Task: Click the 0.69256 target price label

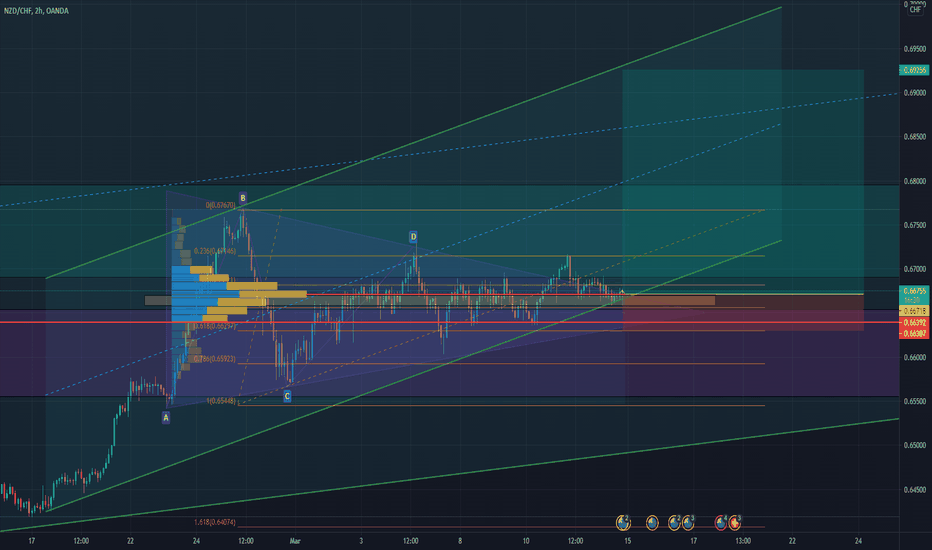Action: pos(914,70)
